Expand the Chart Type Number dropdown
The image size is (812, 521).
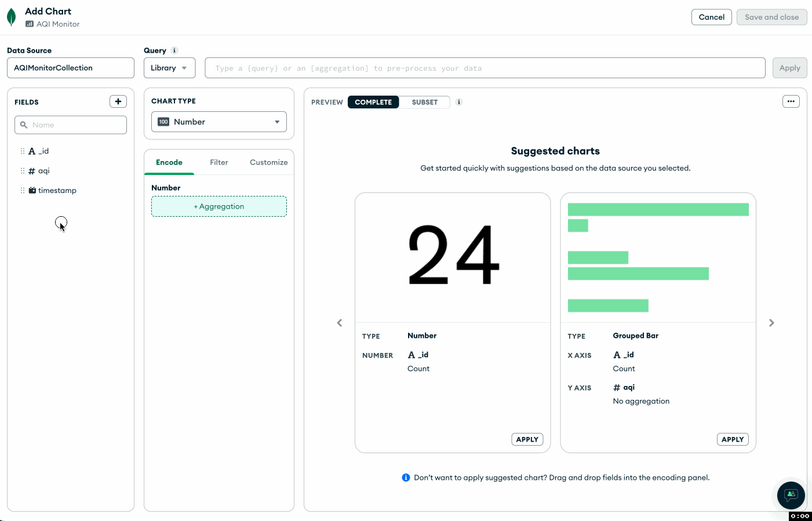click(x=219, y=122)
